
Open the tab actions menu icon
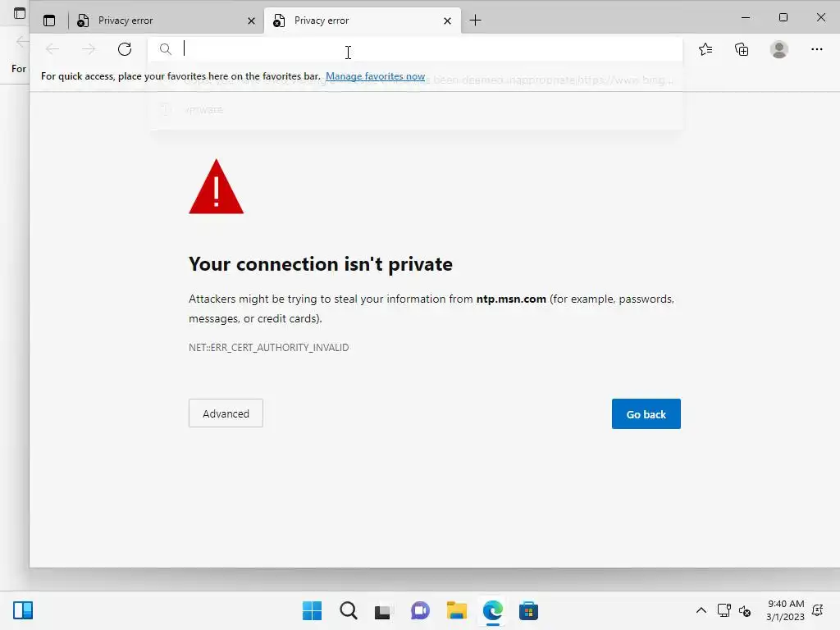(49, 21)
